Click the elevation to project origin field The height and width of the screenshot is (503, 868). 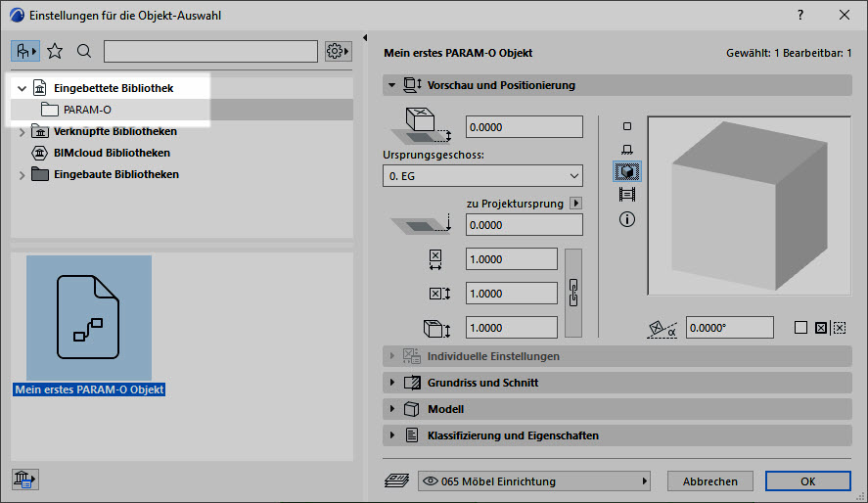[x=525, y=225]
